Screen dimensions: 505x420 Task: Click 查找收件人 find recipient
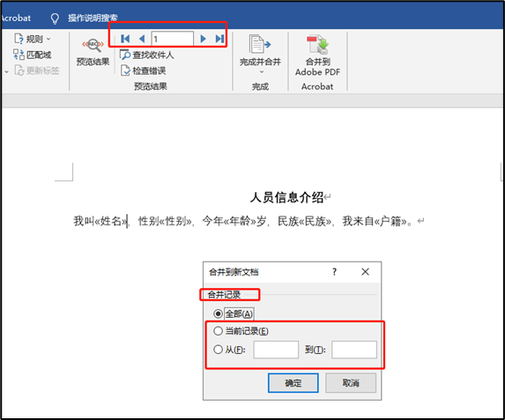147,55
